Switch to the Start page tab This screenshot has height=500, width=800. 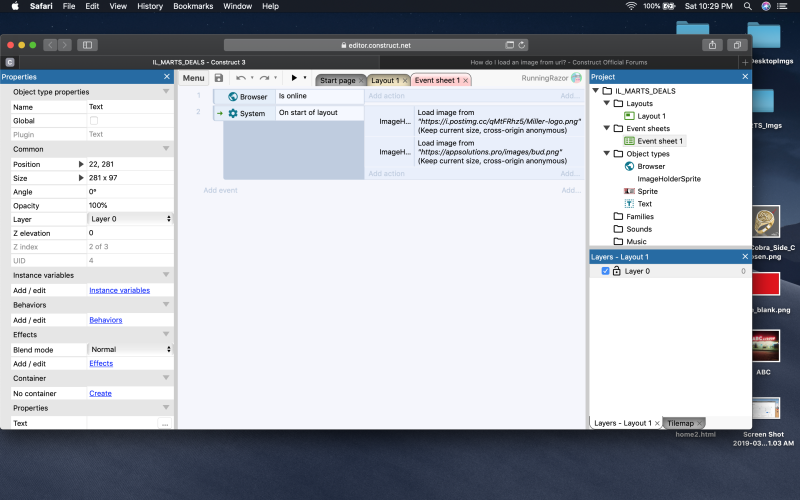337,80
